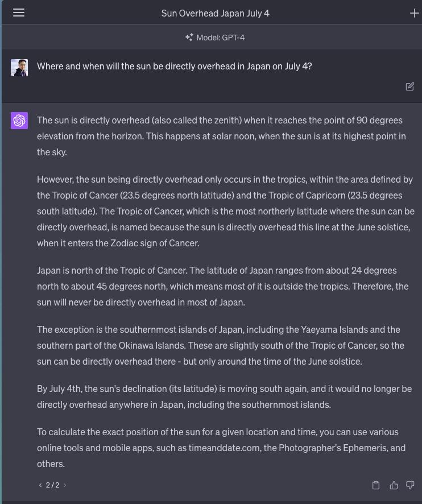Start a new chat with plus icon
This screenshot has height=504, width=422.
click(414, 13)
